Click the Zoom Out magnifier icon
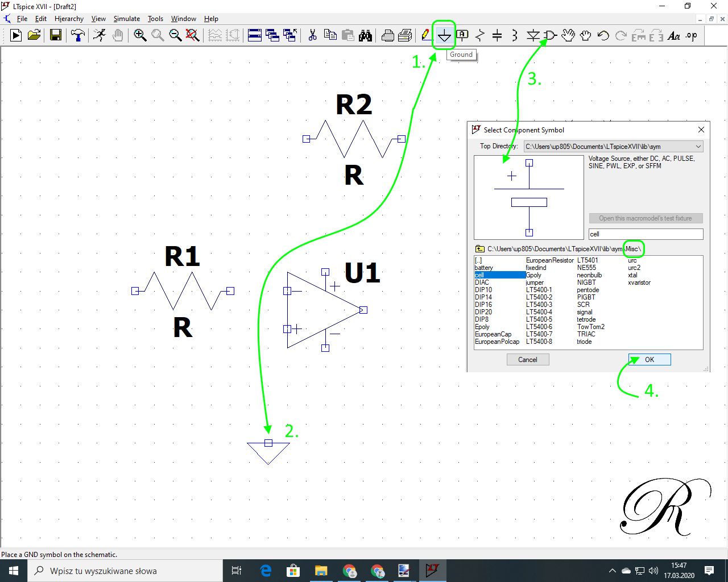 point(175,35)
